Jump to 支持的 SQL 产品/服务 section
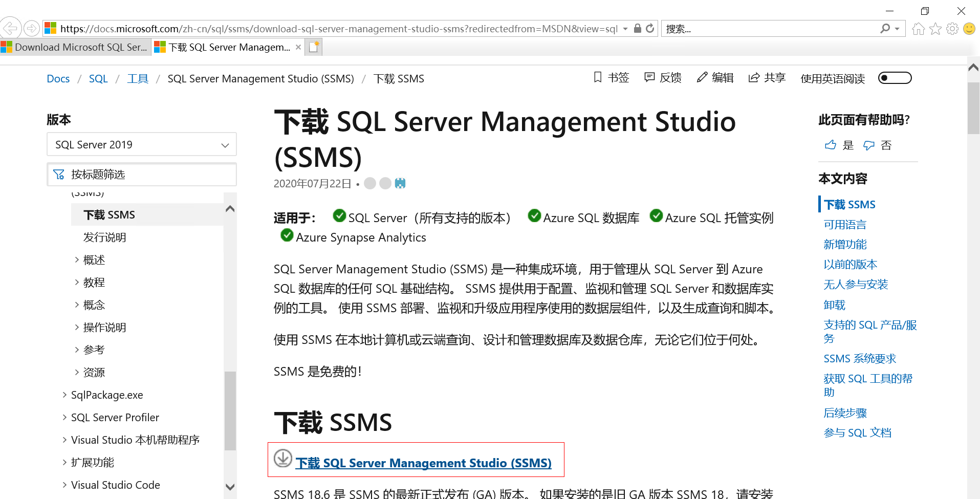This screenshot has width=980, height=499. click(x=870, y=332)
